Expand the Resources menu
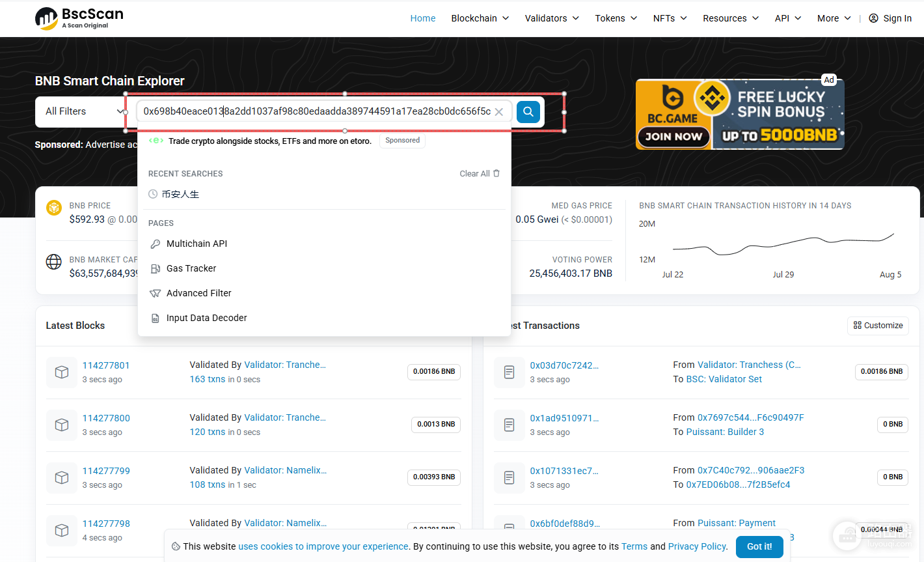 (731, 18)
